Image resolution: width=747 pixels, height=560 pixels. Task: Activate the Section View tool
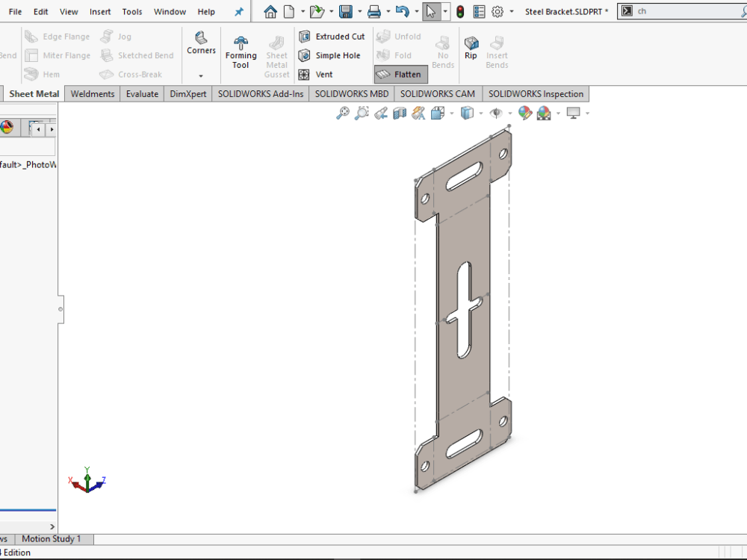[x=398, y=113]
